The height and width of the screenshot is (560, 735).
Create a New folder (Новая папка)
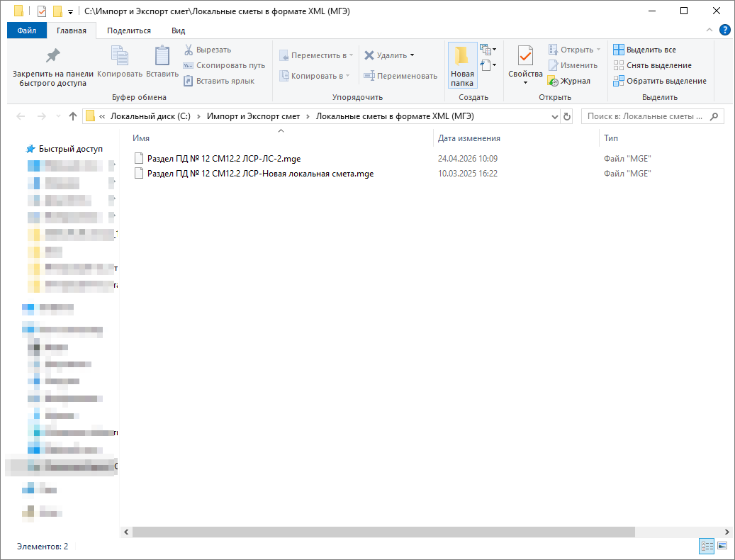(462, 66)
